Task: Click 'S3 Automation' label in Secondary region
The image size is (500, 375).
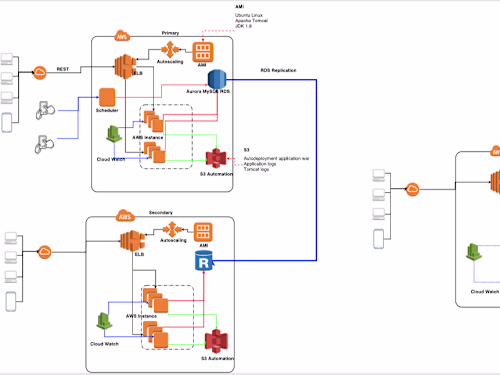Action: point(218,359)
